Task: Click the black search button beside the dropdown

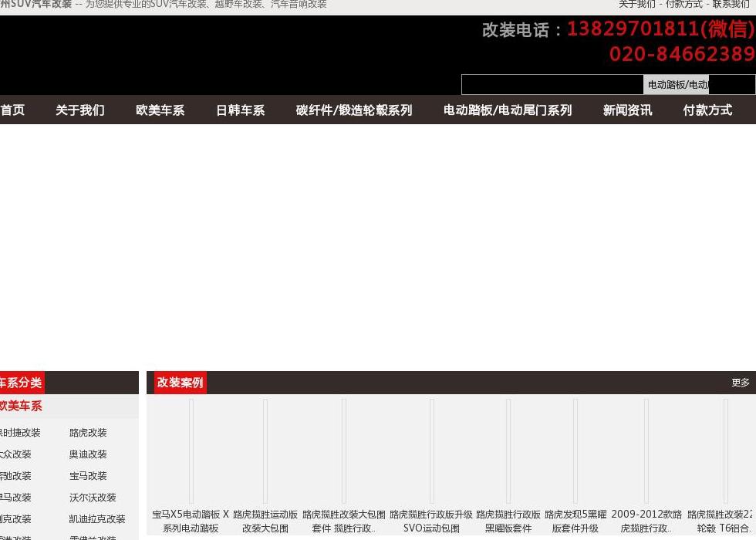Action: pos(732,85)
